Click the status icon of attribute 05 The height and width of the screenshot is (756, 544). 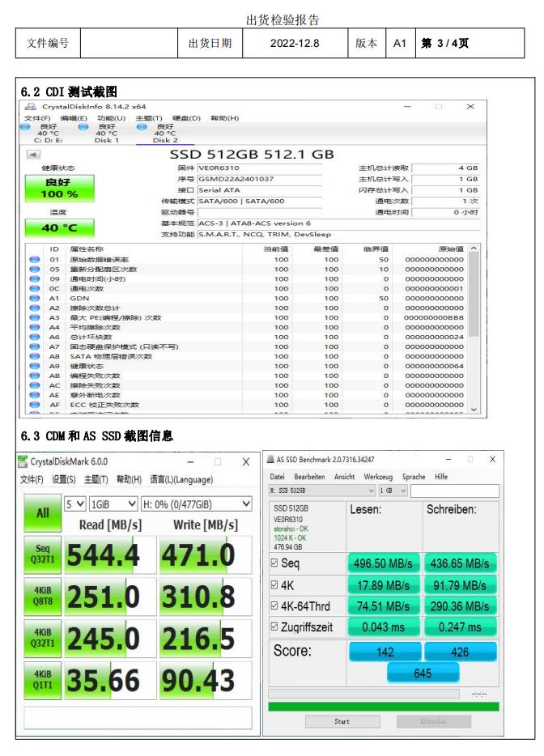tap(34, 269)
